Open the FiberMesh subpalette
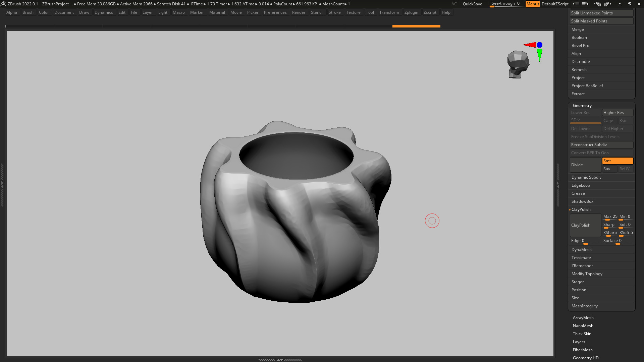This screenshot has height=362, width=644. (583, 350)
